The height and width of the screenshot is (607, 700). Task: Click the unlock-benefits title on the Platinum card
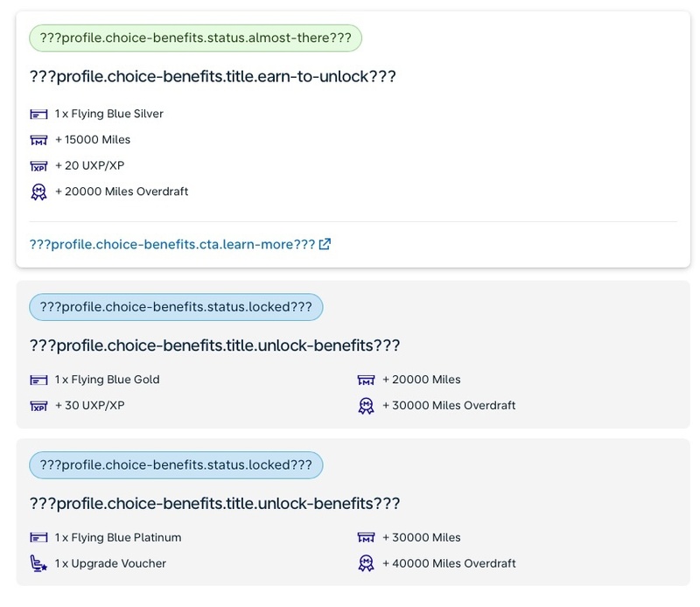click(x=220, y=501)
